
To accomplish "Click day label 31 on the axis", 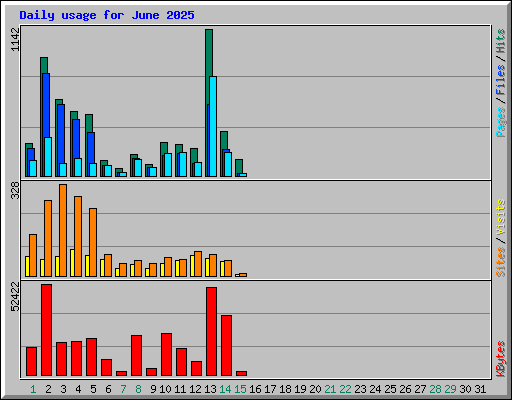I will tap(480, 389).
